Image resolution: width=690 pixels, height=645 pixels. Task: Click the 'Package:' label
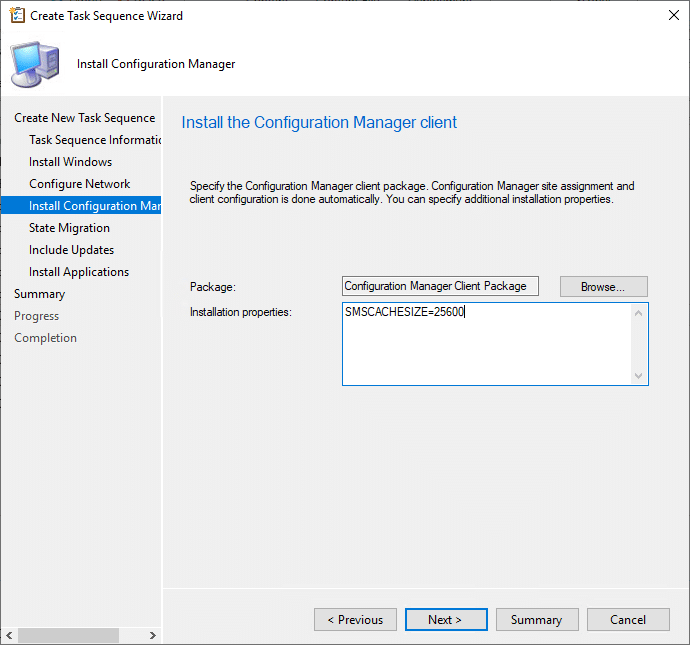point(213,287)
